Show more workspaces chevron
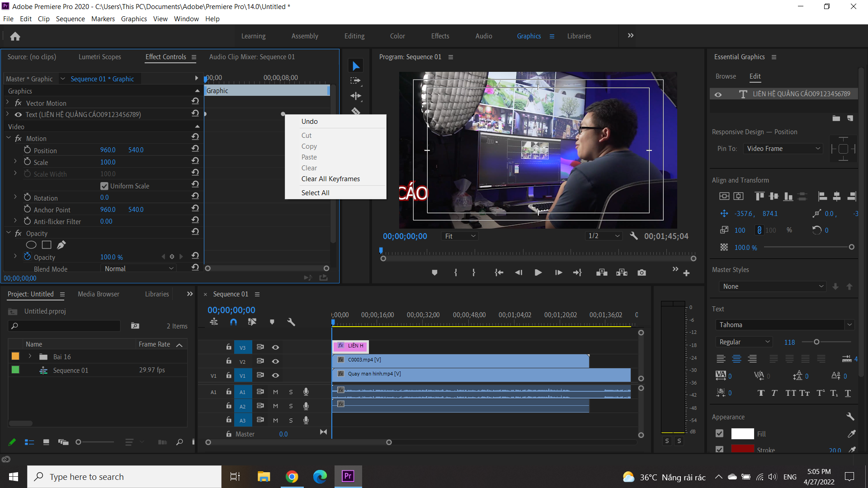868x488 pixels. tap(631, 36)
